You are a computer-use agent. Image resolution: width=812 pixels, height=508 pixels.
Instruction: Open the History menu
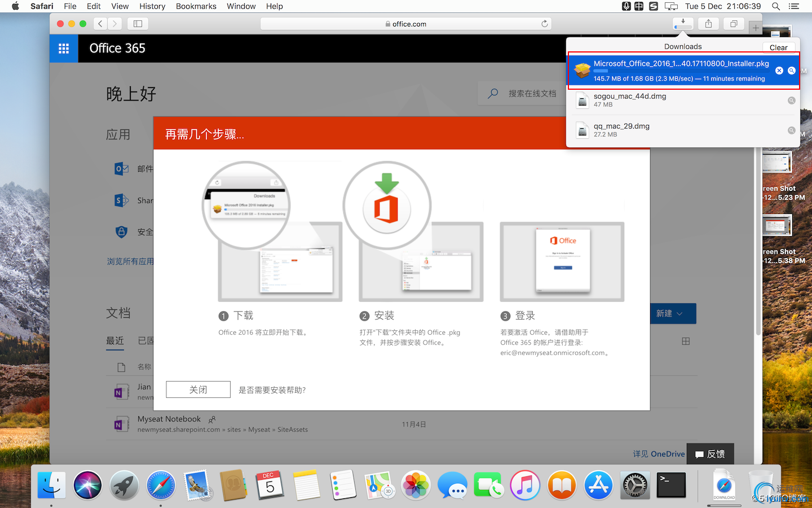coord(152,6)
